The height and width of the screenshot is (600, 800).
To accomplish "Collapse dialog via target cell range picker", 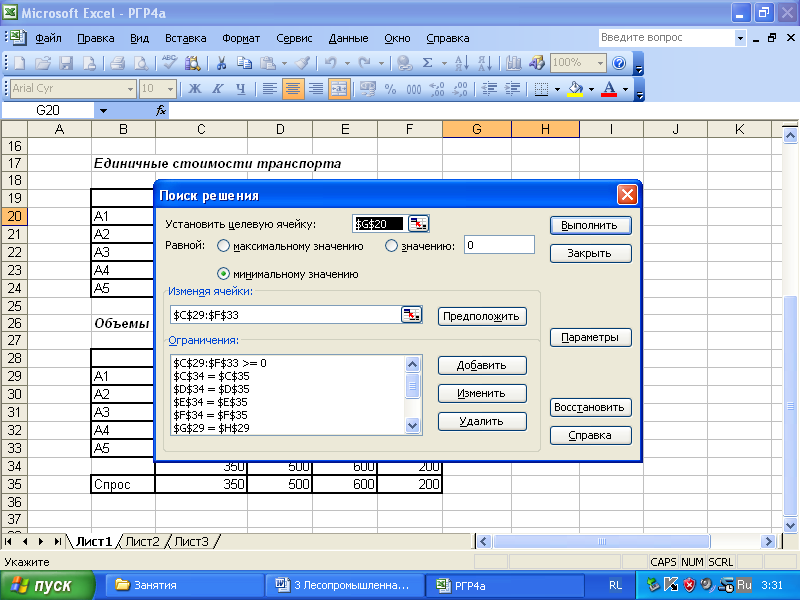I will (419, 223).
